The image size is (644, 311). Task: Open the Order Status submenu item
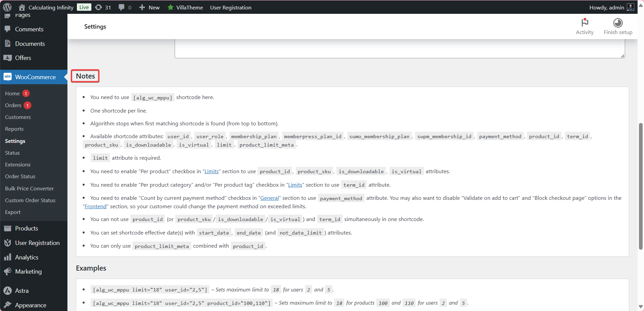pos(20,176)
